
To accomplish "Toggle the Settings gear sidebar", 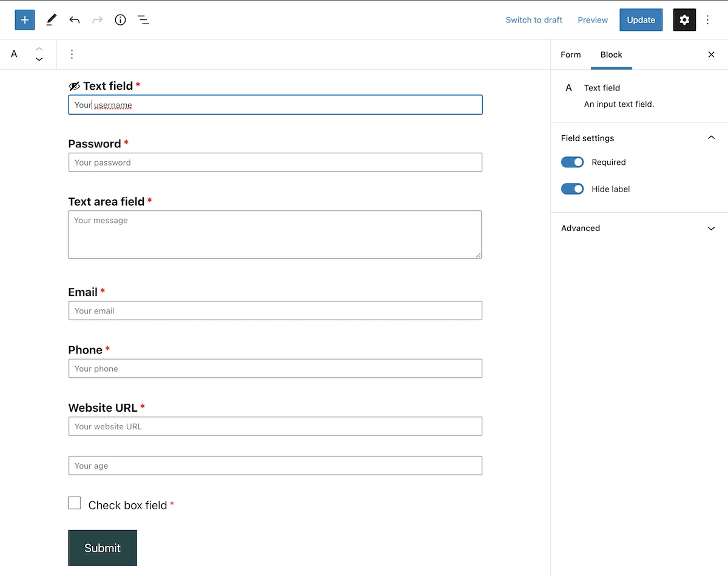I will point(684,20).
